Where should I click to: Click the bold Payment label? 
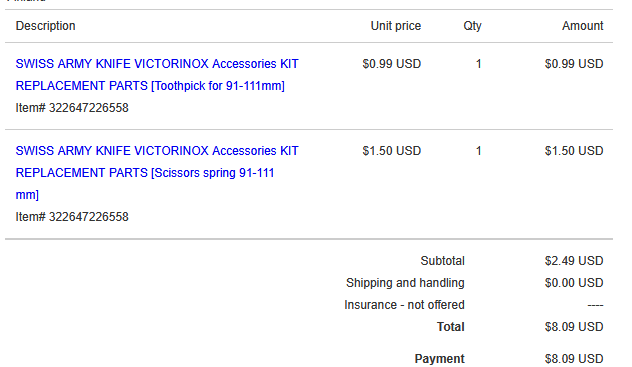pyautogui.click(x=439, y=359)
